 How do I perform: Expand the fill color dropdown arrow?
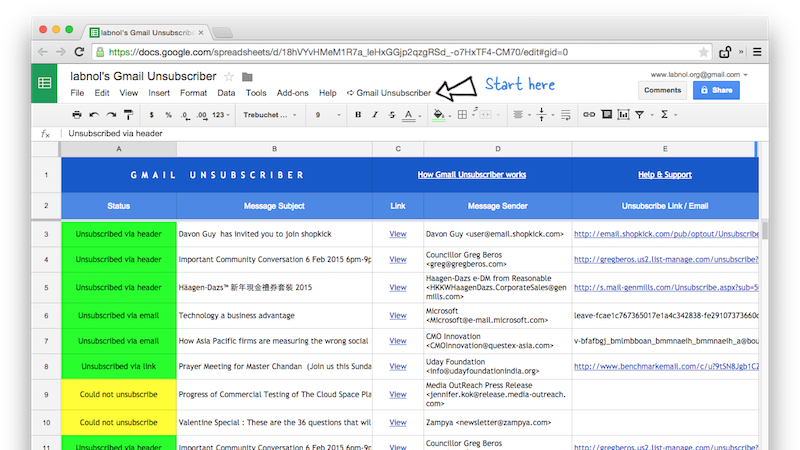(450, 116)
